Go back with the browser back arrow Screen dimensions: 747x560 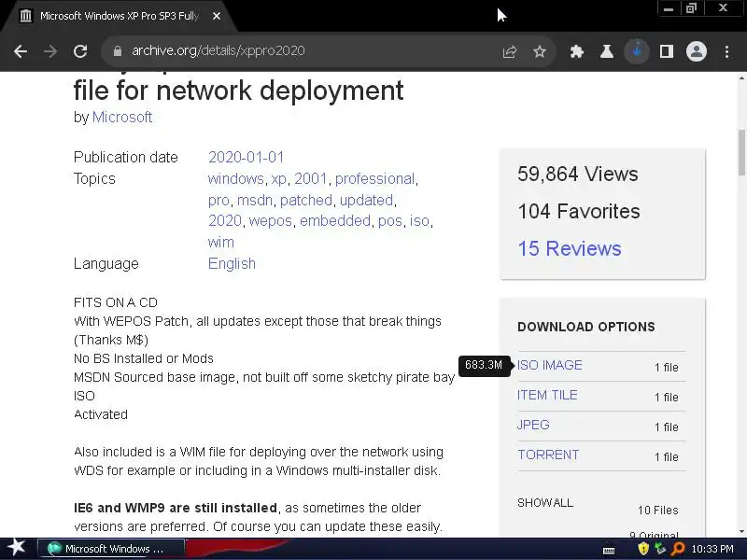[x=20, y=51]
